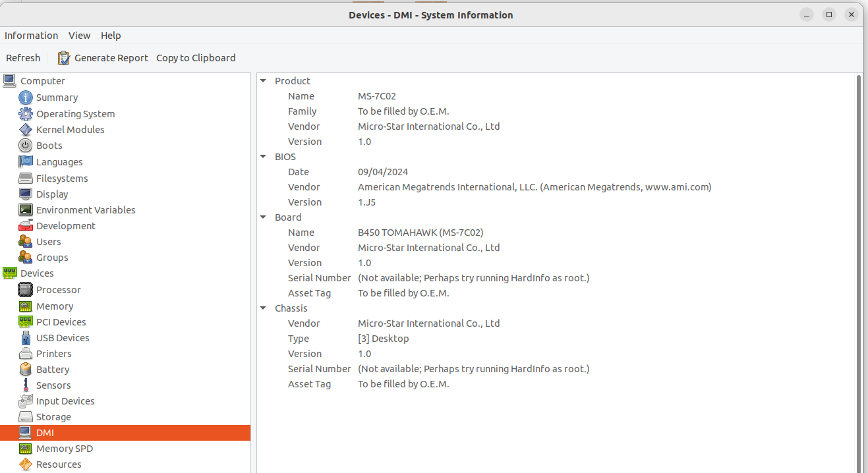Click the Family row label
The width and height of the screenshot is (868, 473).
pyautogui.click(x=303, y=111)
